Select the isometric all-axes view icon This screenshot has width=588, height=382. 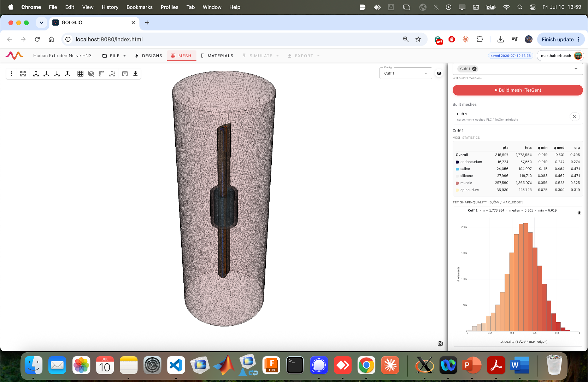click(x=36, y=74)
